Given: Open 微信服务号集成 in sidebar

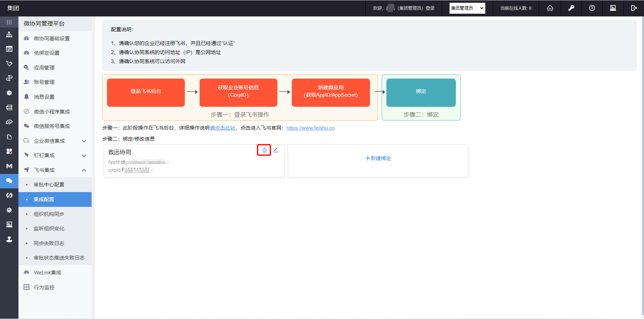Looking at the screenshot, I should 55,126.
